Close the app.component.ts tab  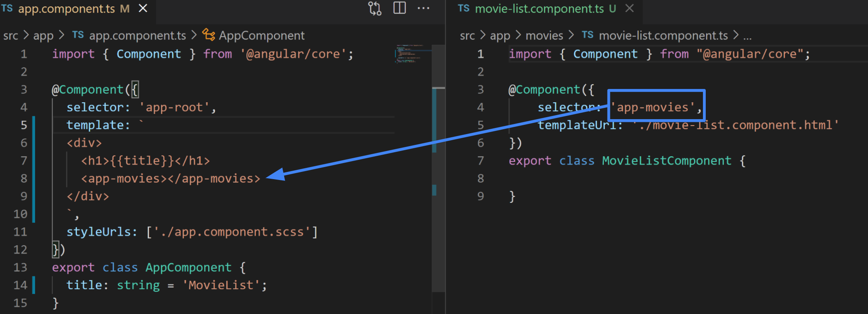point(143,8)
